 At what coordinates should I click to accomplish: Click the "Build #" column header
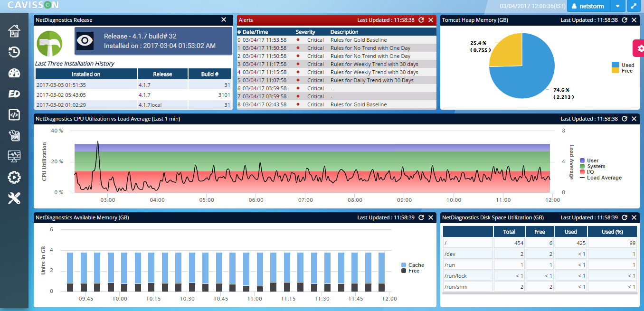tap(210, 74)
